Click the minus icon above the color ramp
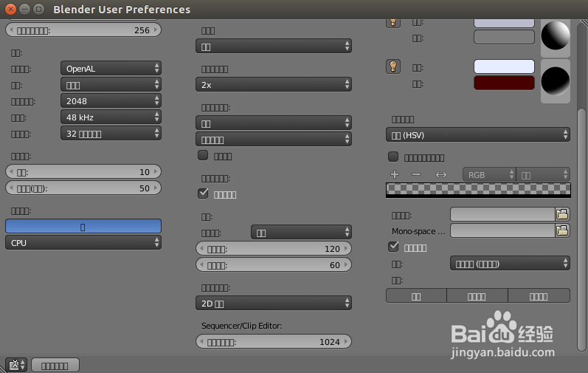Screen dimensions: 588x373 pyautogui.click(x=416, y=174)
